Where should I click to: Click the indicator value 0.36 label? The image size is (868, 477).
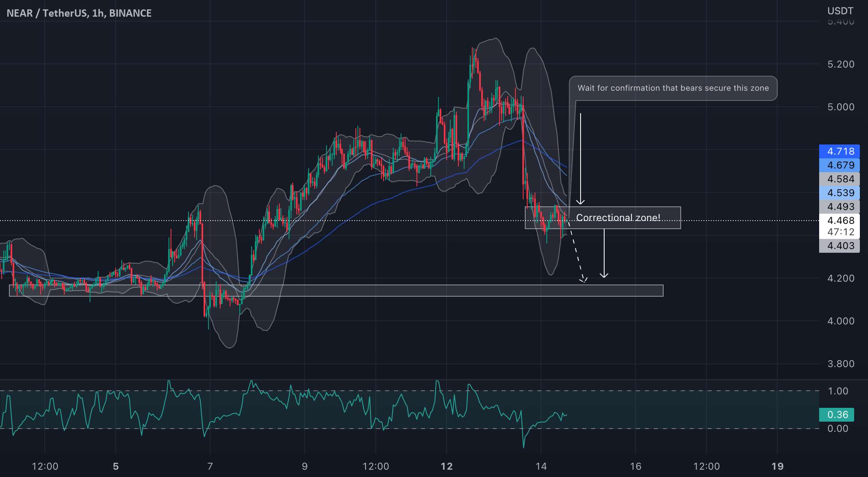pos(837,415)
